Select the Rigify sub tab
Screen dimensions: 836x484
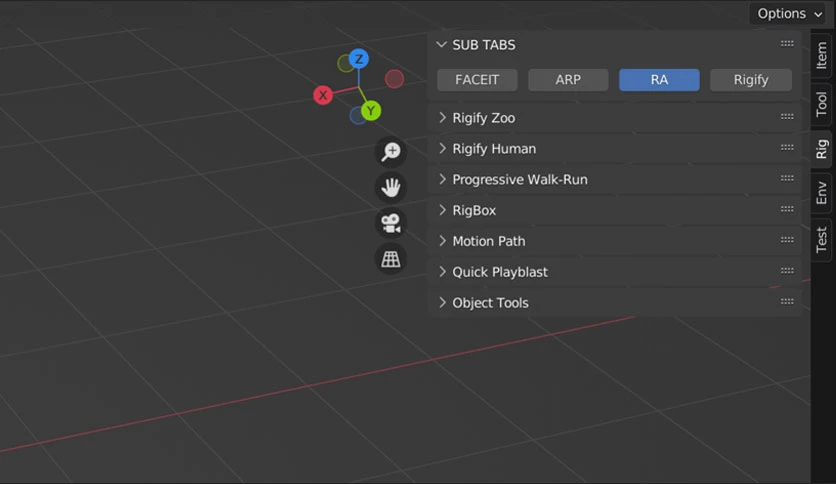751,80
